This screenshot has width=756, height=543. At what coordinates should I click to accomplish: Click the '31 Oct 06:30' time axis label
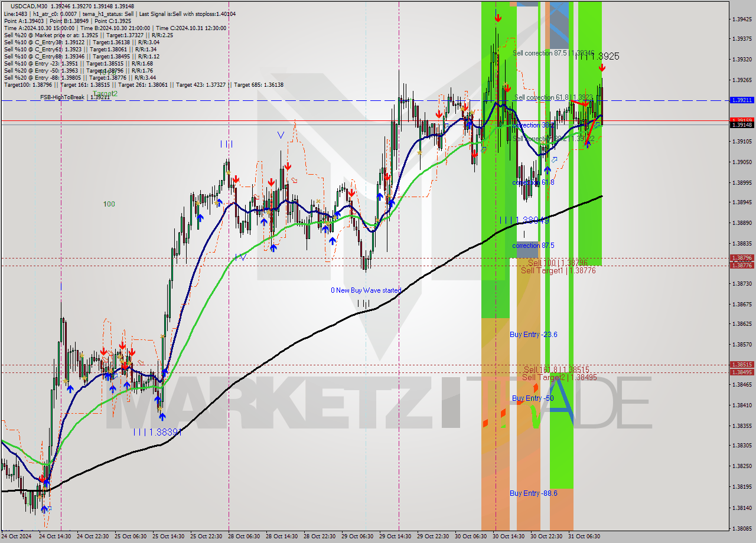[584, 537]
